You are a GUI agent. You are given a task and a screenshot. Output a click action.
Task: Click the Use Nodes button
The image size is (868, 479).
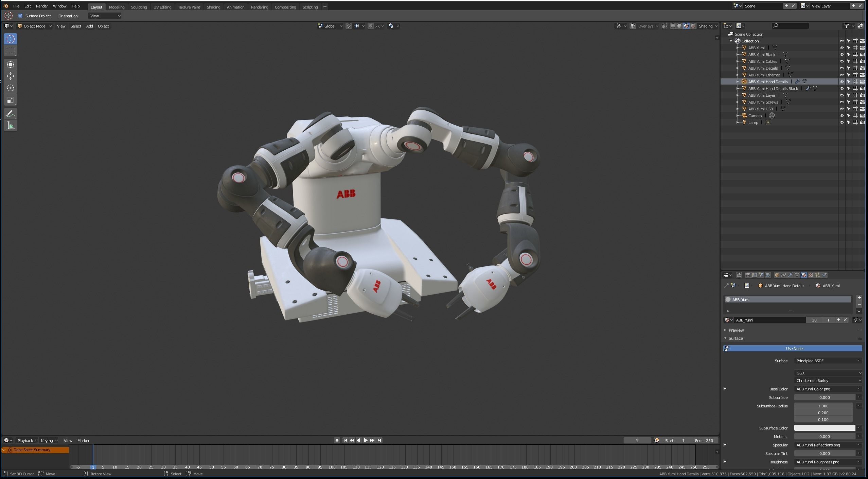pyautogui.click(x=794, y=349)
